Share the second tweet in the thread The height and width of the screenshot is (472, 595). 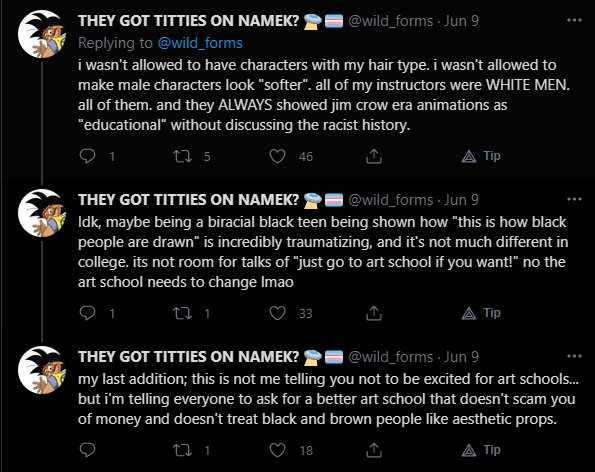[374, 313]
